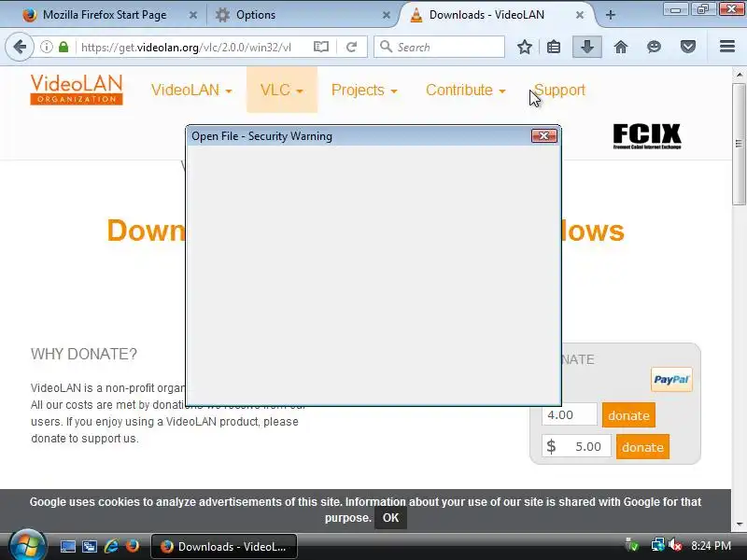The image size is (747, 560).
Task: Click the page vertical scrollbar thumb
Action: pos(739,144)
